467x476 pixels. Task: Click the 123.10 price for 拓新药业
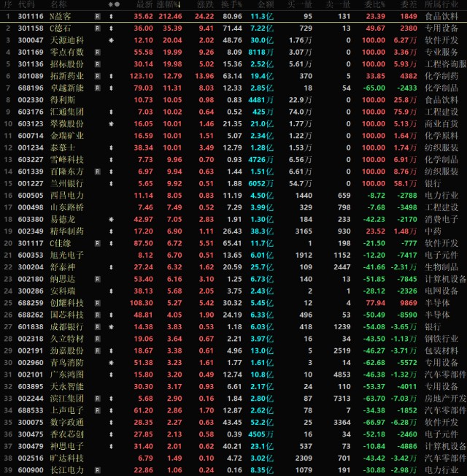tap(142, 76)
